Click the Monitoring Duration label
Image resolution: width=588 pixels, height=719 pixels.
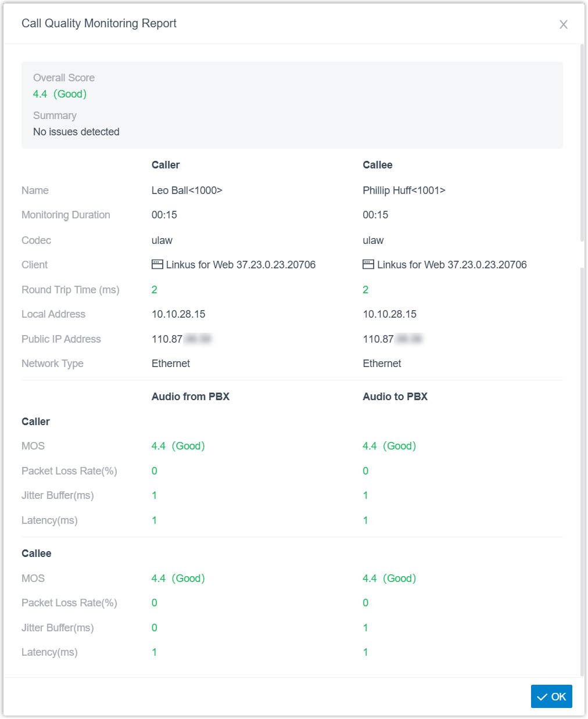pos(66,215)
